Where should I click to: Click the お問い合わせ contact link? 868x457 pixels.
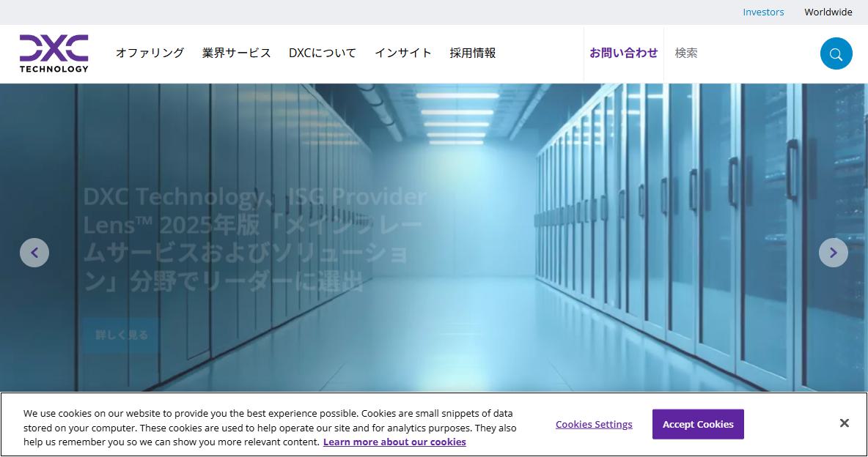[623, 53]
